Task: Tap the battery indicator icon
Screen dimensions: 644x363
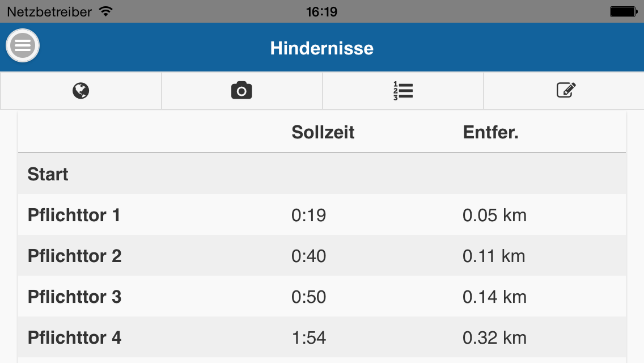Action: [624, 11]
